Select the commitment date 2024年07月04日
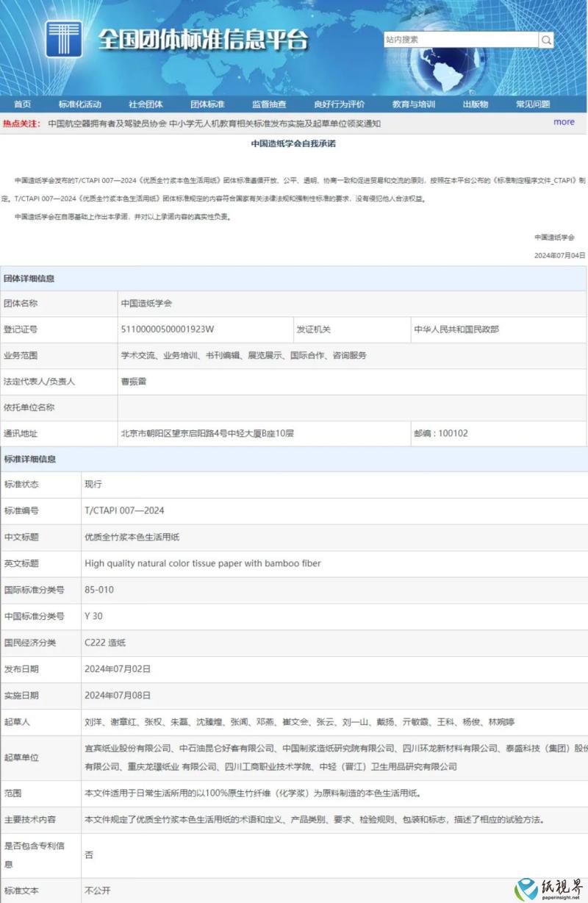 [x=559, y=255]
